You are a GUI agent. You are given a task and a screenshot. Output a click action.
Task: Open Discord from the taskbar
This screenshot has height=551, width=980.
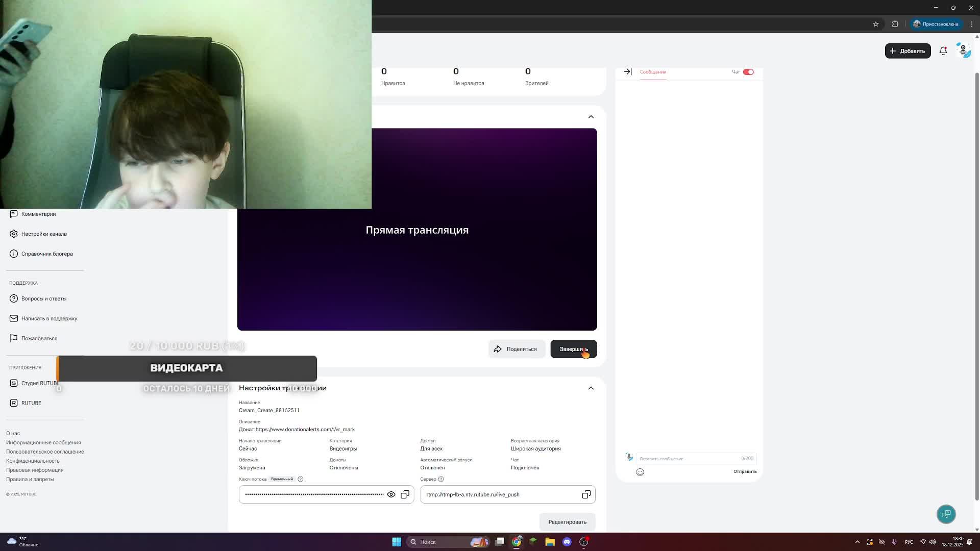click(x=567, y=542)
